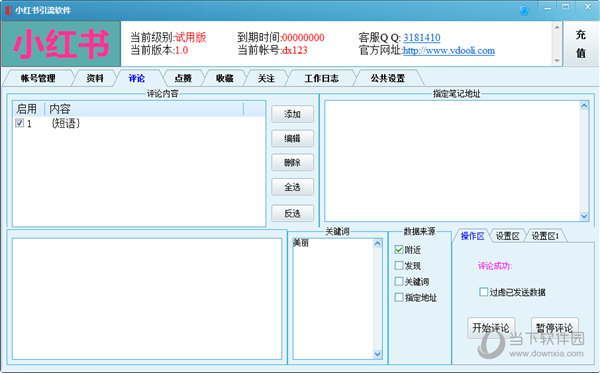Click the expiry time 00000000

coord(303,37)
